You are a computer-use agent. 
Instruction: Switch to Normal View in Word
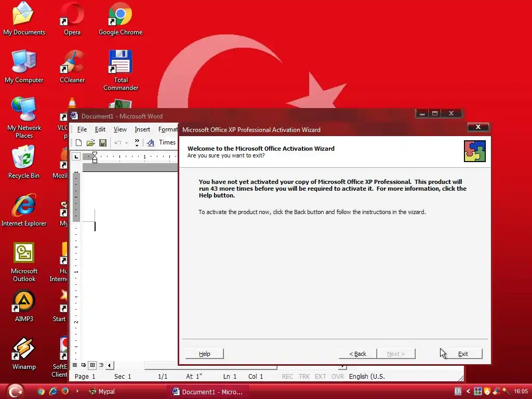pyautogui.click(x=75, y=365)
